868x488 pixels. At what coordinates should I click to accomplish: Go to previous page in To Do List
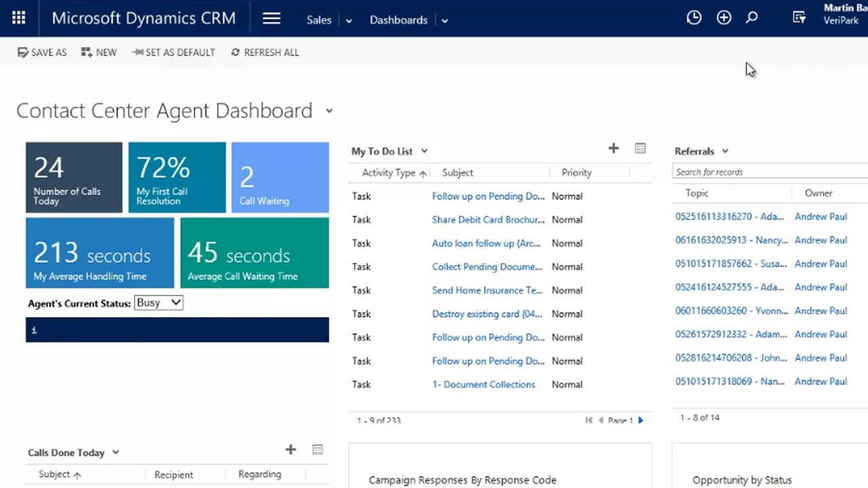coord(601,420)
